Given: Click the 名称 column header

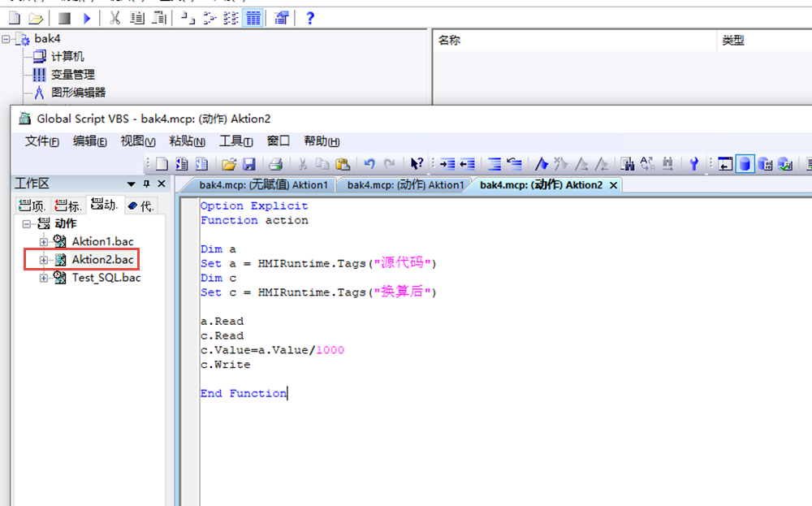Looking at the screenshot, I should [x=450, y=41].
